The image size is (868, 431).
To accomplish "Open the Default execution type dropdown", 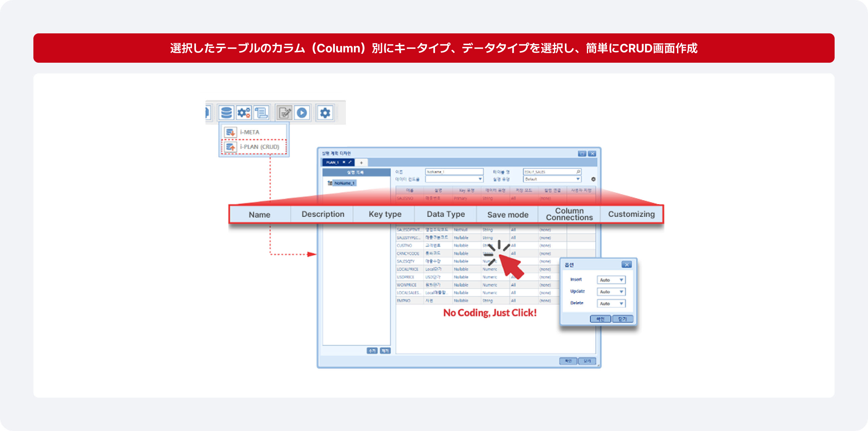I will (x=552, y=179).
